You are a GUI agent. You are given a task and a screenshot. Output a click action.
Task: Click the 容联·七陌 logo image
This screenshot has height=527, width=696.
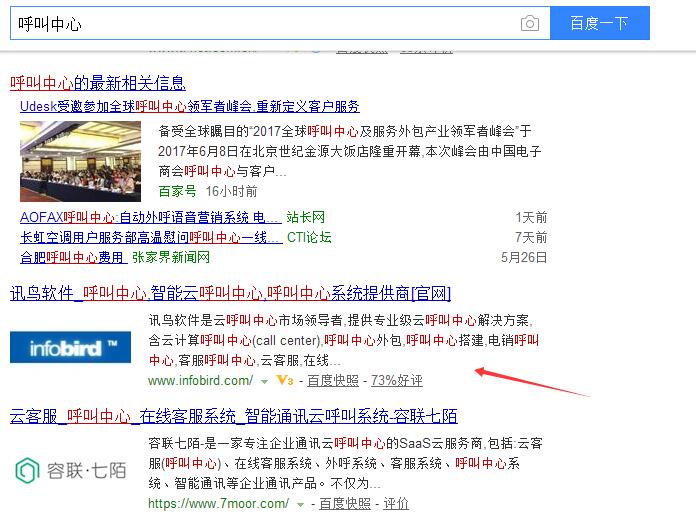[70, 468]
